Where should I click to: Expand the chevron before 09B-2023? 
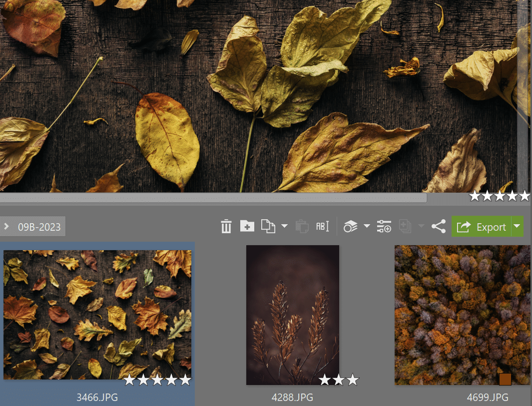(6, 227)
